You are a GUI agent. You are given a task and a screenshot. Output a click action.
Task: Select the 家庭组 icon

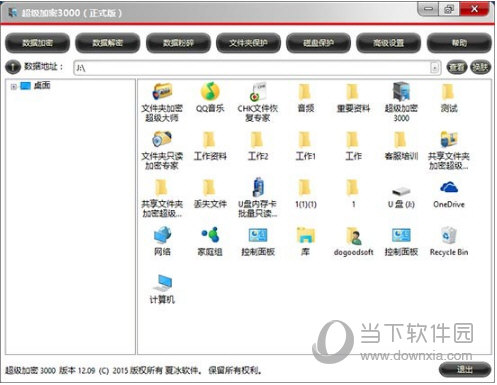(x=210, y=242)
